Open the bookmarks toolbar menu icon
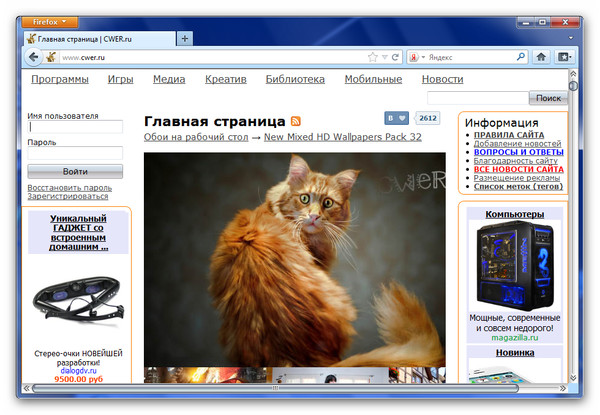The height and width of the screenshot is (415, 600). (565, 57)
